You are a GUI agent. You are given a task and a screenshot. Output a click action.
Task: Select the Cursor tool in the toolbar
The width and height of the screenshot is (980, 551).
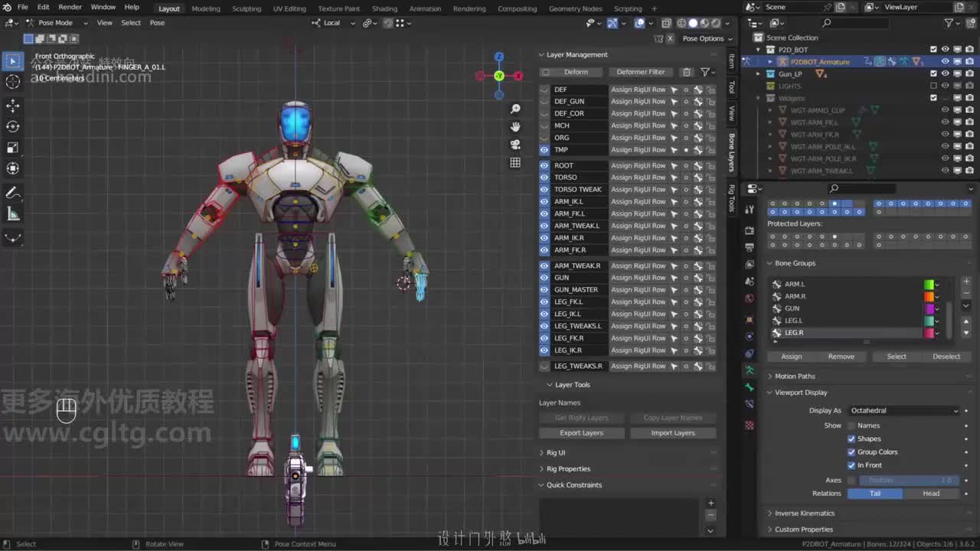click(13, 82)
